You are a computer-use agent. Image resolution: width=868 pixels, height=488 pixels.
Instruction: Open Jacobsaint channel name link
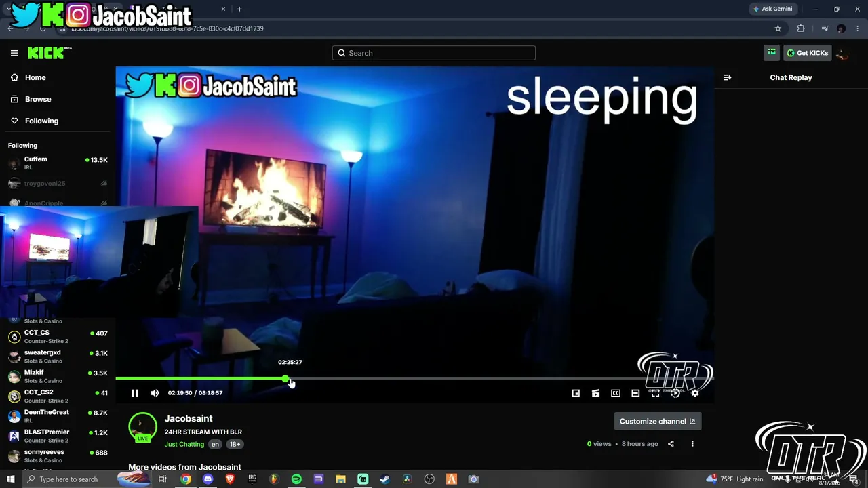[189, 419]
